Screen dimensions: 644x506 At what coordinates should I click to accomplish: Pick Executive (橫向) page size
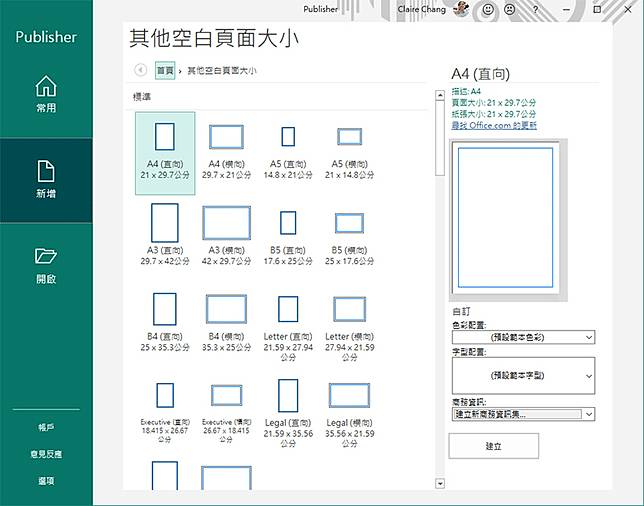pos(226,413)
